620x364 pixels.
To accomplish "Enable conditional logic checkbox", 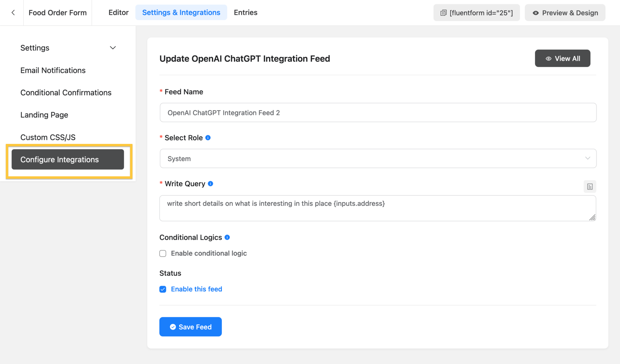I will [x=163, y=253].
